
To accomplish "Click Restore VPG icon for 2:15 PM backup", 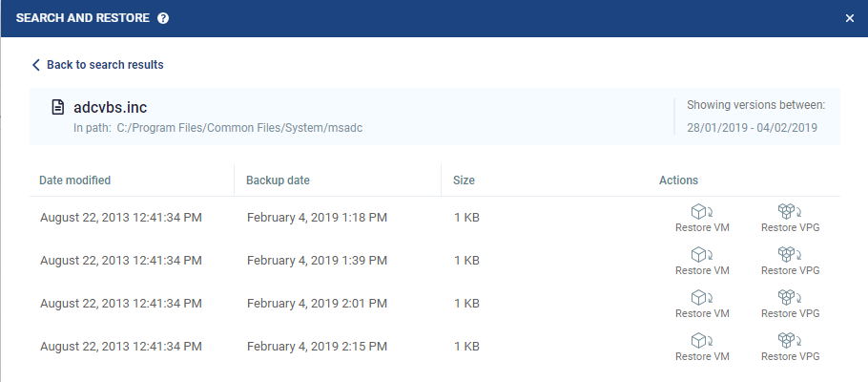I will click(790, 340).
